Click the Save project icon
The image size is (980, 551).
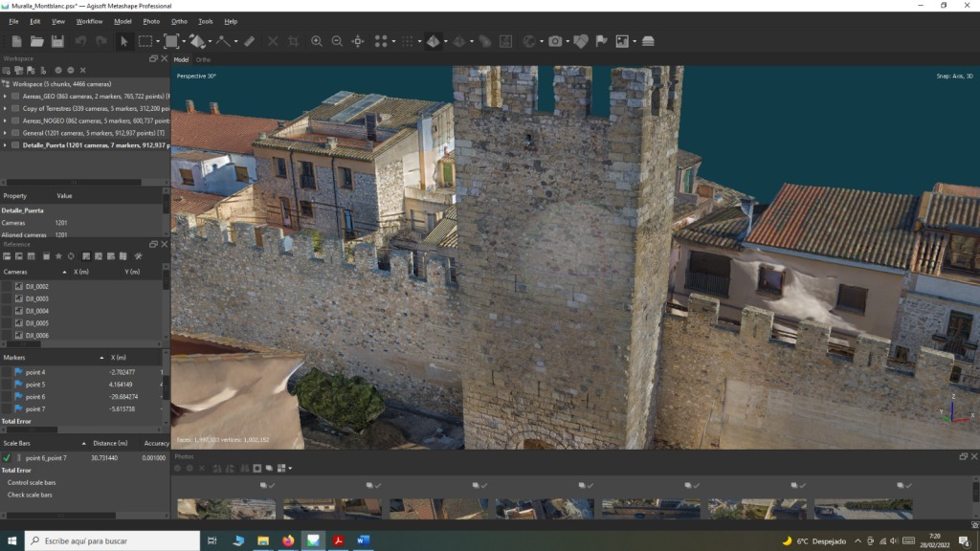[x=57, y=41]
